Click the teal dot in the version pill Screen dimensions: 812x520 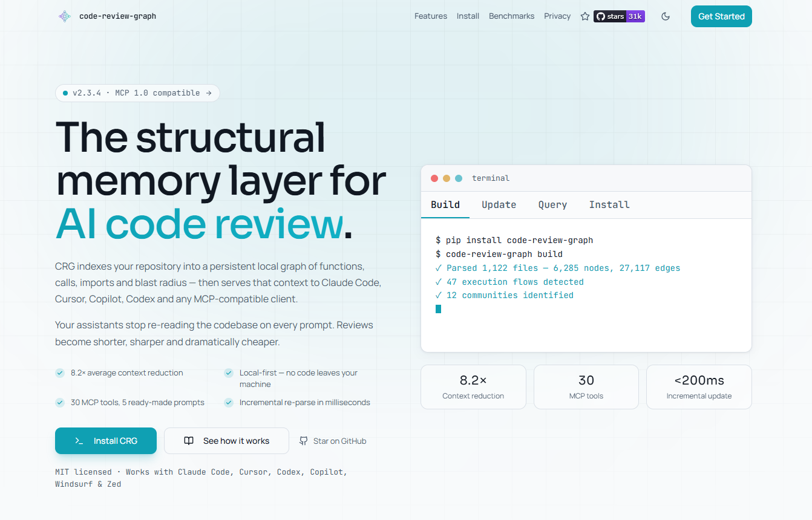[65, 93]
